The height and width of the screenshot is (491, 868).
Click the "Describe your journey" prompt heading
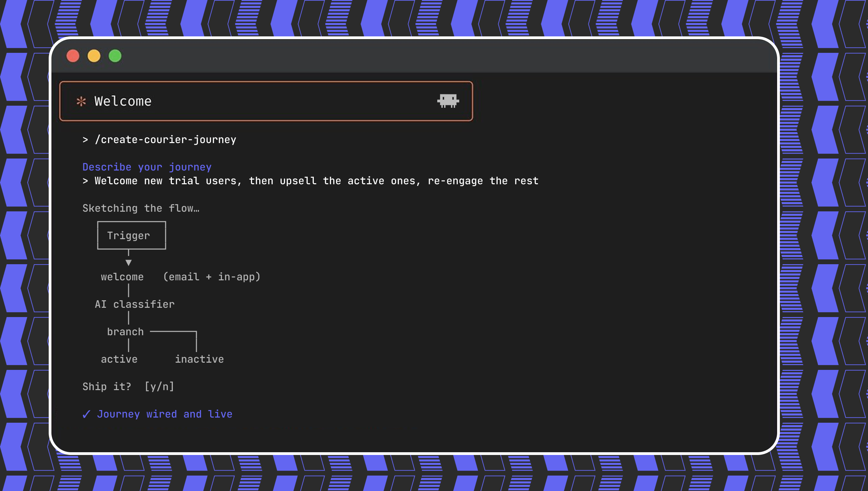tap(147, 167)
